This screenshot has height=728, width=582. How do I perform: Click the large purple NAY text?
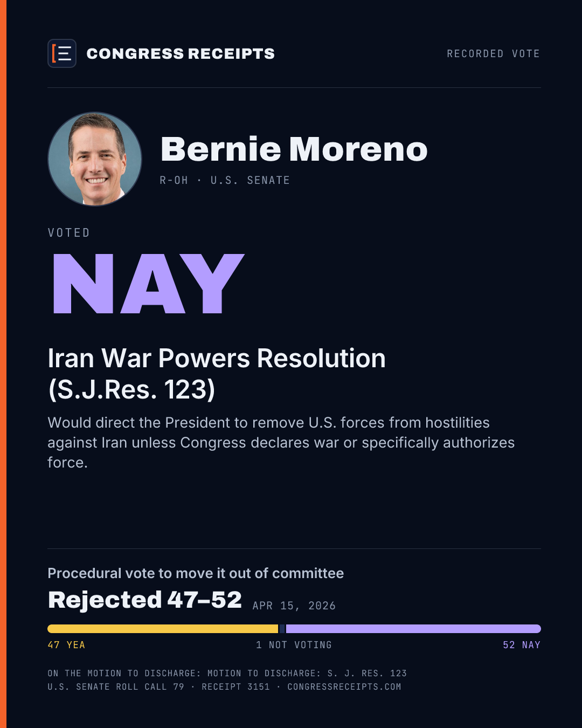tap(149, 284)
